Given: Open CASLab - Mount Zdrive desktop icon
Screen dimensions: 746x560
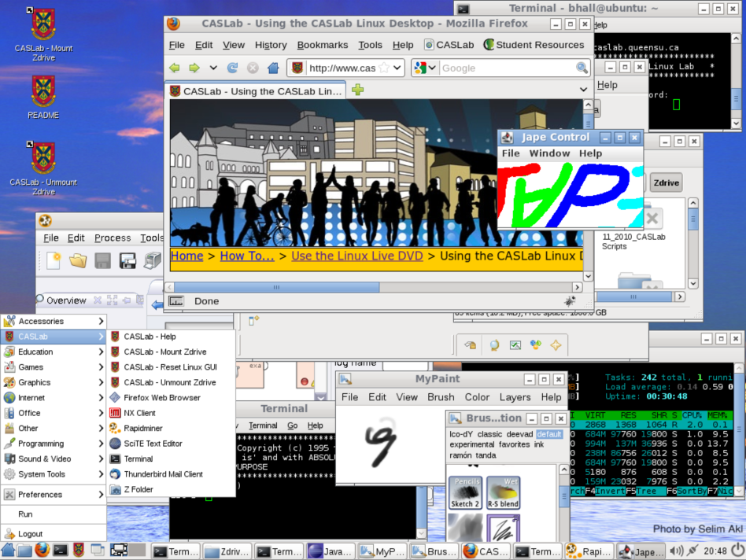Looking at the screenshot, I should click(43, 35).
